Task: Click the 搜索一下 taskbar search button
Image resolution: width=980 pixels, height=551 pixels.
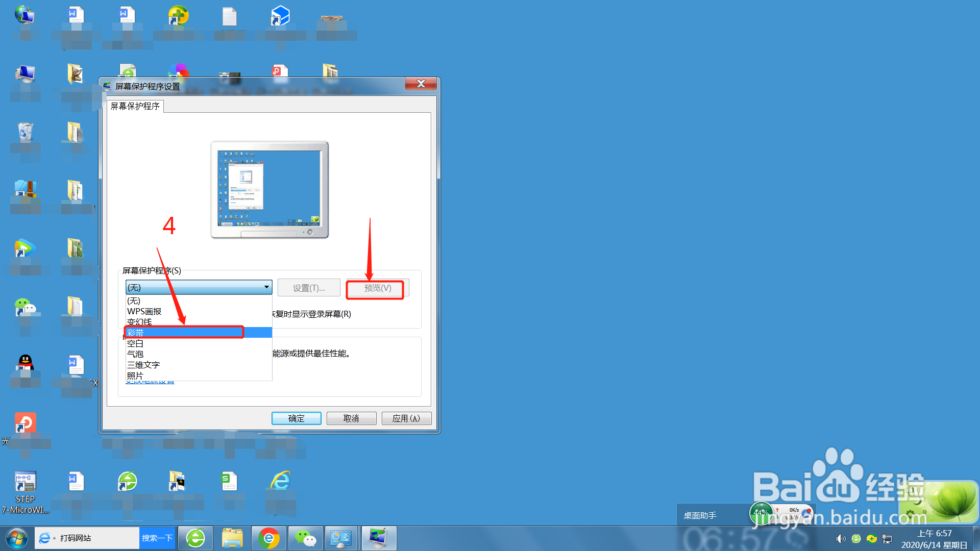Action: (157, 538)
